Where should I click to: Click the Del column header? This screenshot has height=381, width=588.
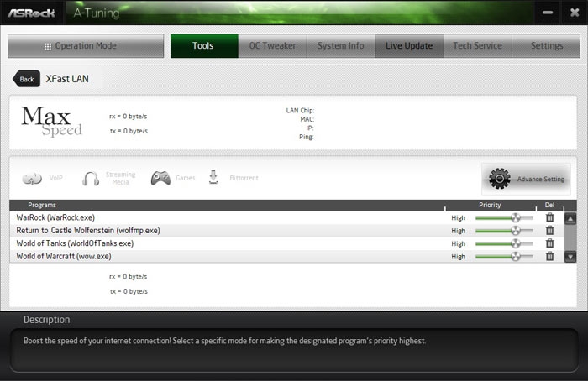(549, 205)
